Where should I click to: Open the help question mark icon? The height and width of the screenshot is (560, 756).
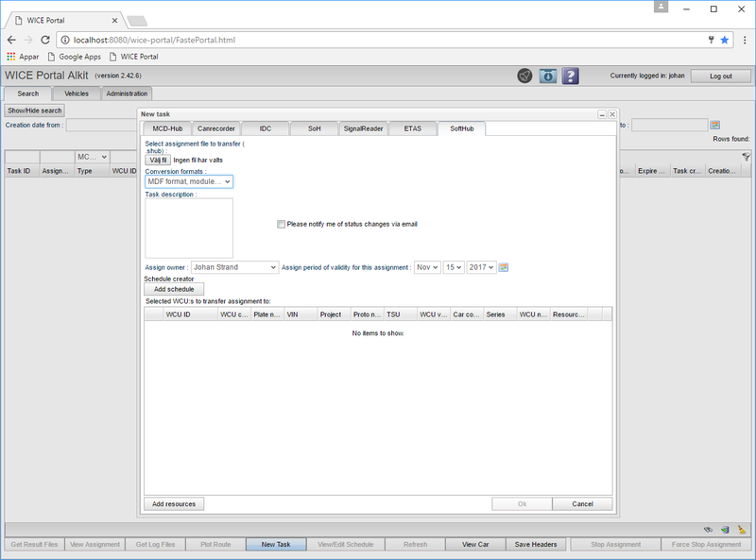(x=570, y=76)
